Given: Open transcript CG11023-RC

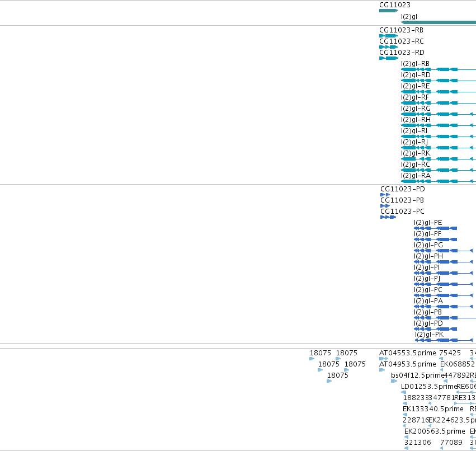Looking at the screenshot, I should point(389,47).
